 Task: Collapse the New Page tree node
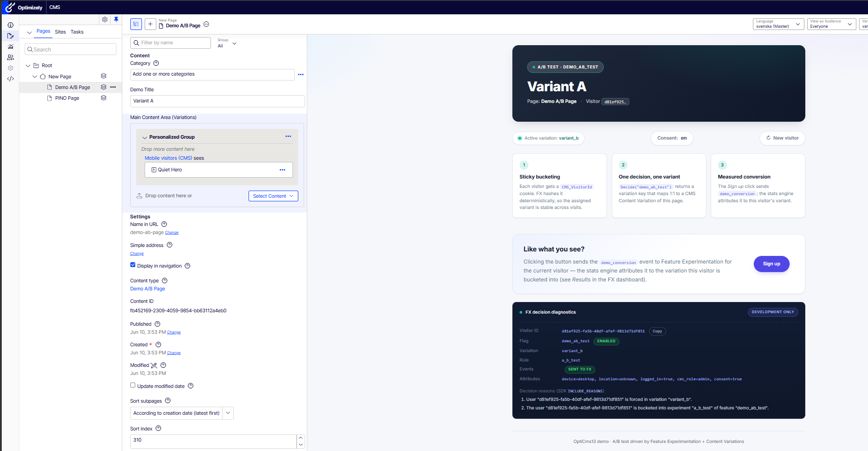[35, 77]
